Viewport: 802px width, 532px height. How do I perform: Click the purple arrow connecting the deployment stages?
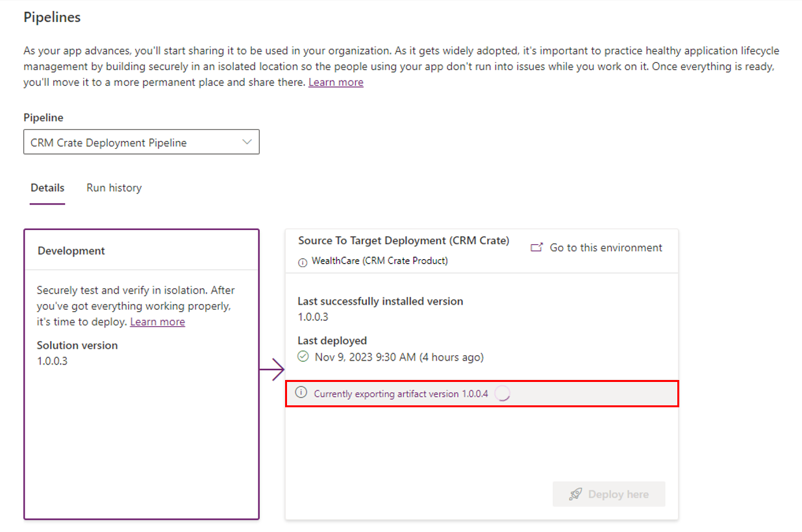pyautogui.click(x=272, y=369)
